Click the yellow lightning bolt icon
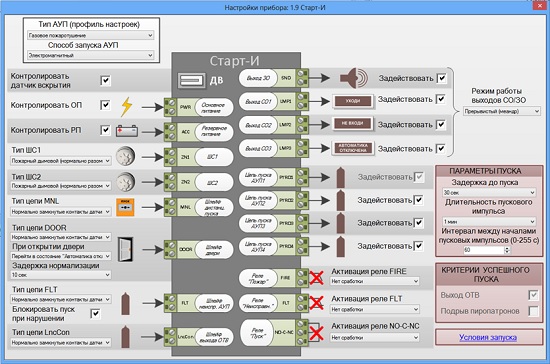Image resolution: width=550 pixels, height=364 pixels. click(127, 106)
